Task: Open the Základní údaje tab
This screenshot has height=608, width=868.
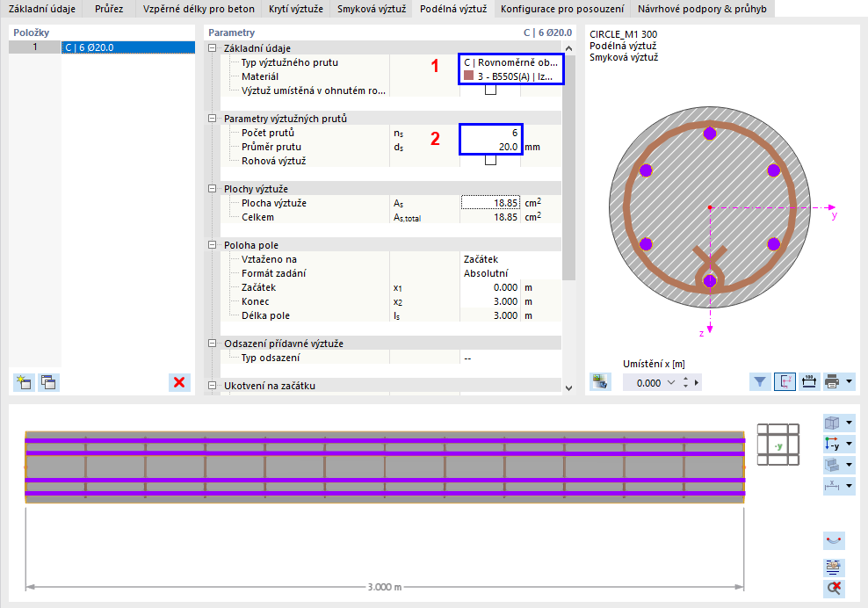Action: coord(41,9)
